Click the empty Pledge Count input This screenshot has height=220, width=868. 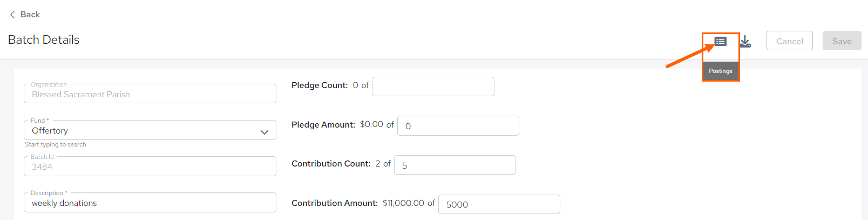pyautogui.click(x=433, y=86)
